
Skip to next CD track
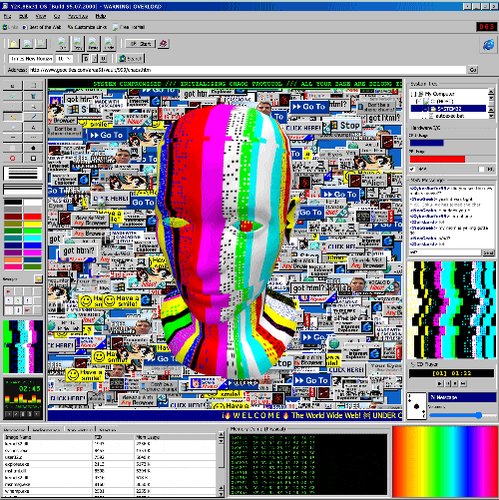[x=463, y=384]
